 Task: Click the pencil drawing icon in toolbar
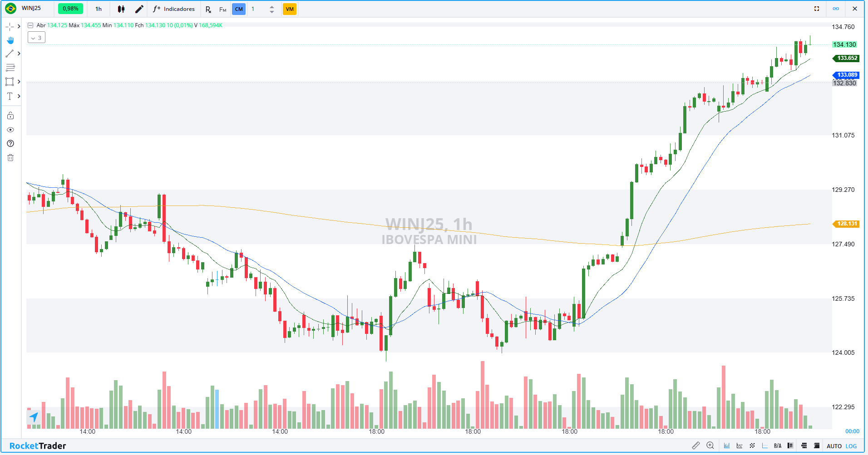(x=139, y=9)
